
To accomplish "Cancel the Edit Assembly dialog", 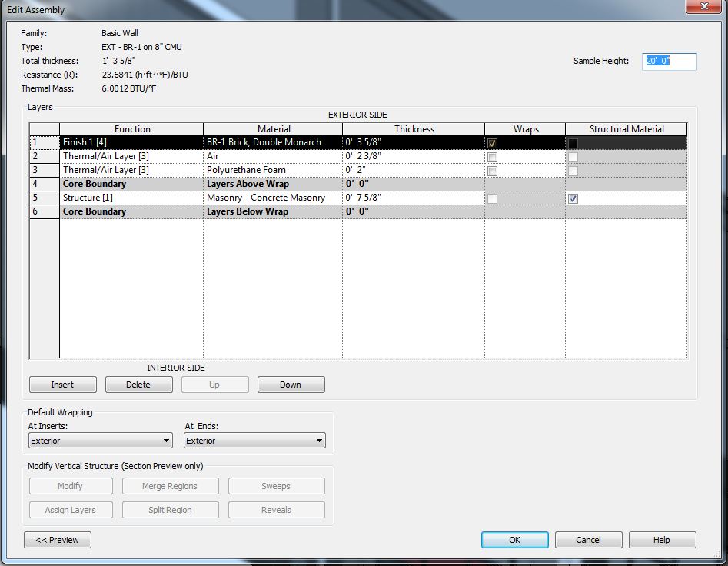I will [588, 540].
